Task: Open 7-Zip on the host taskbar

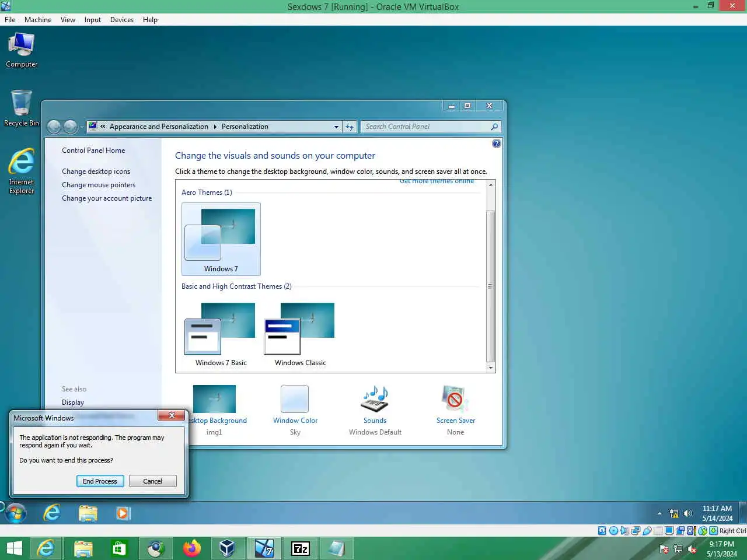Action: click(x=300, y=548)
